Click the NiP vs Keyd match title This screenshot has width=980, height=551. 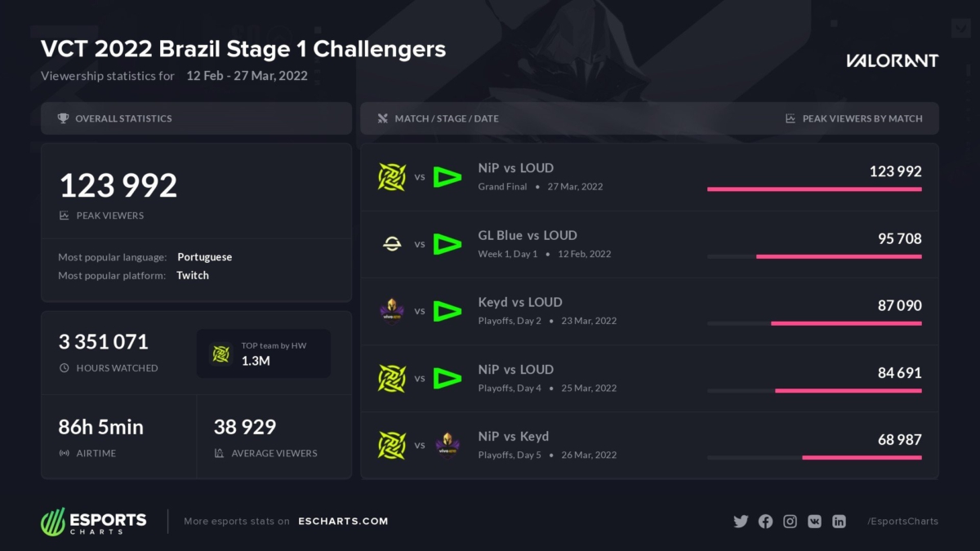514,437
